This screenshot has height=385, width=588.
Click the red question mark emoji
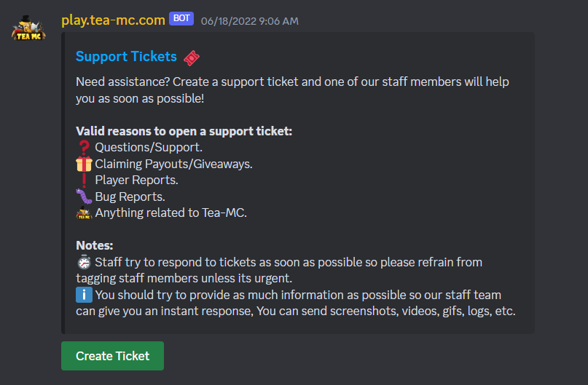pos(84,148)
